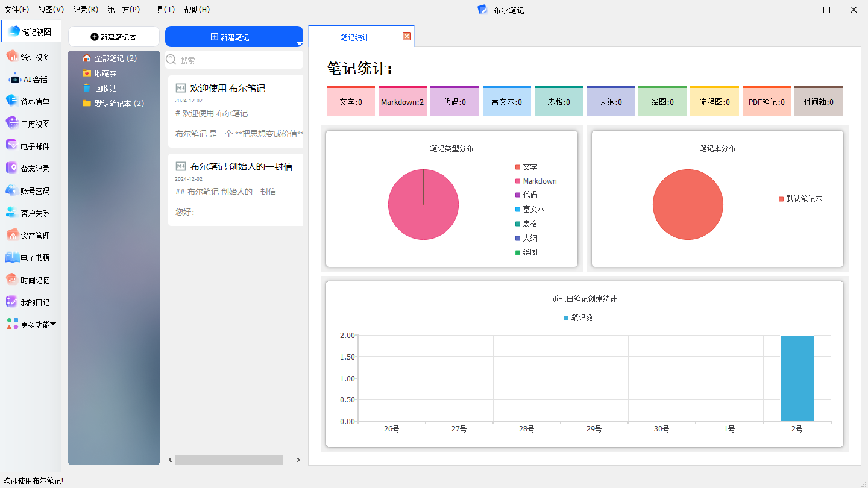Toggle the Markdown legend entry

[536, 181]
